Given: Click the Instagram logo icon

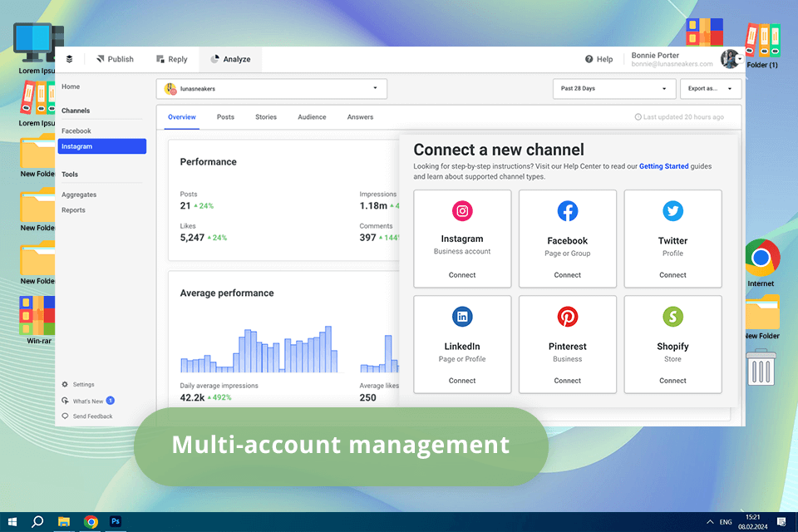Looking at the screenshot, I should pos(462,211).
